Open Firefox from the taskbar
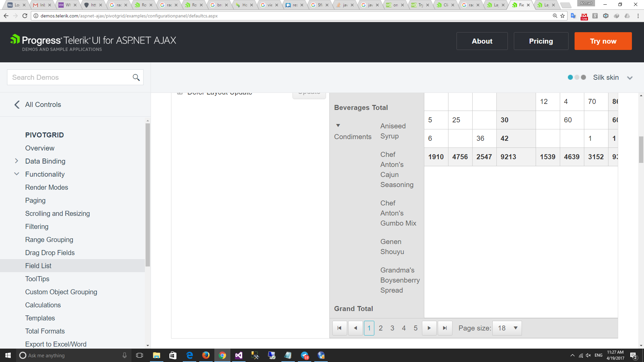 (x=206, y=355)
